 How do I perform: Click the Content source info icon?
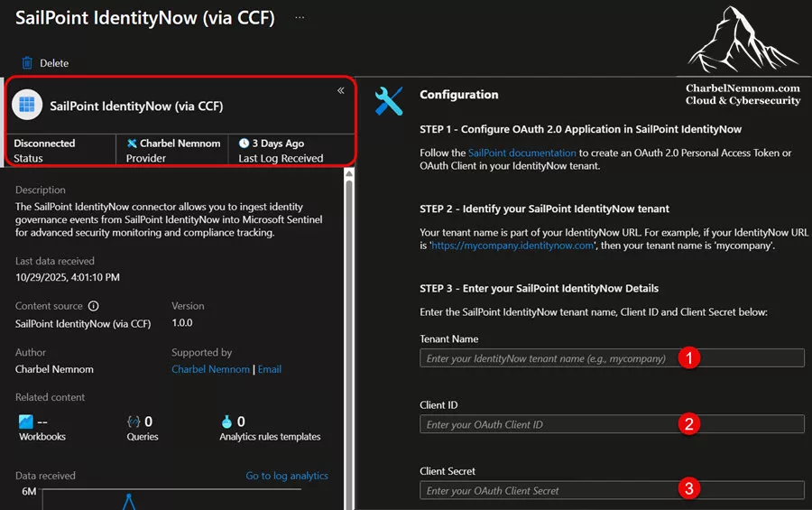93,306
